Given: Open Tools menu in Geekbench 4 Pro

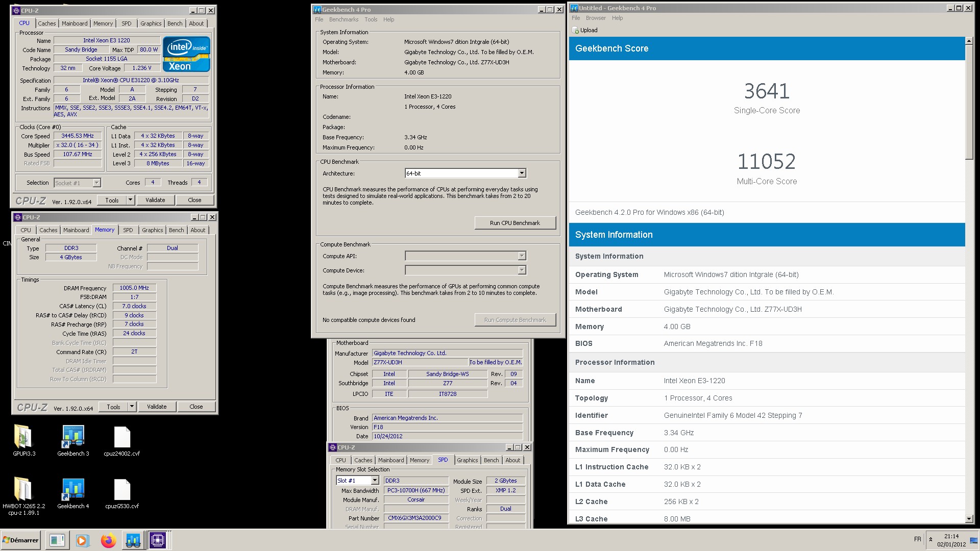Looking at the screenshot, I should 371,19.
